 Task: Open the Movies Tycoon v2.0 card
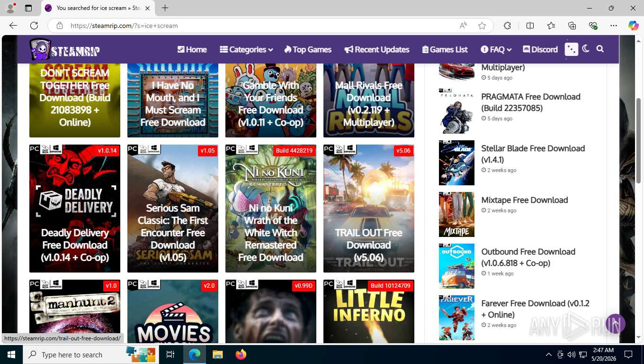coord(173,311)
